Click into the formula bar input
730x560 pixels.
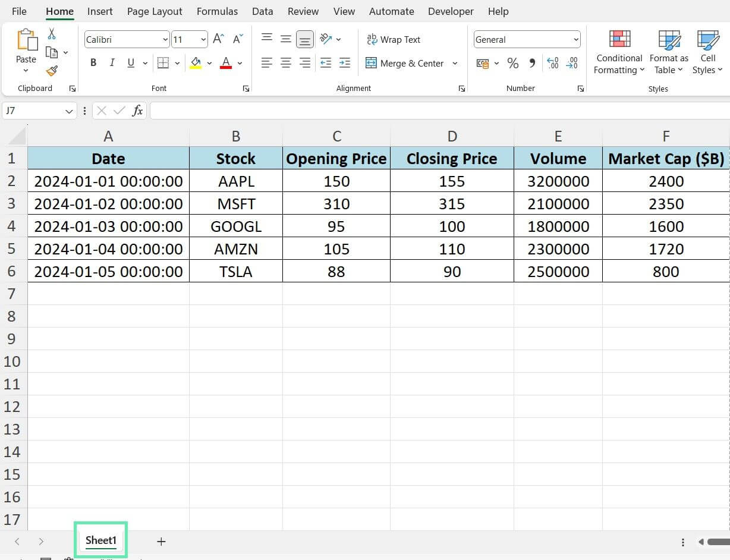point(440,111)
